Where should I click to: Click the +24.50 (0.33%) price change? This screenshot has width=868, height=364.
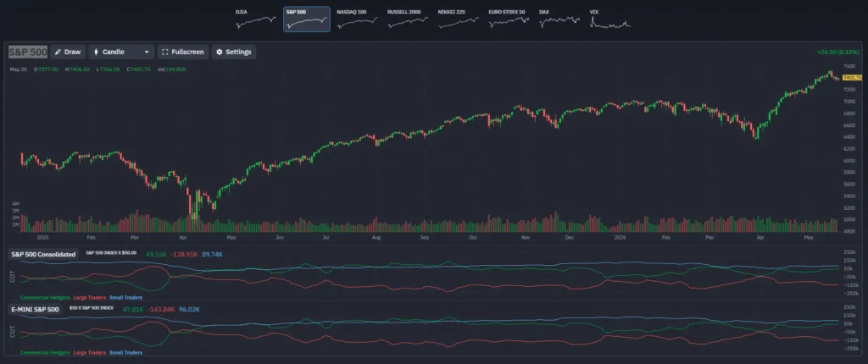coord(839,52)
